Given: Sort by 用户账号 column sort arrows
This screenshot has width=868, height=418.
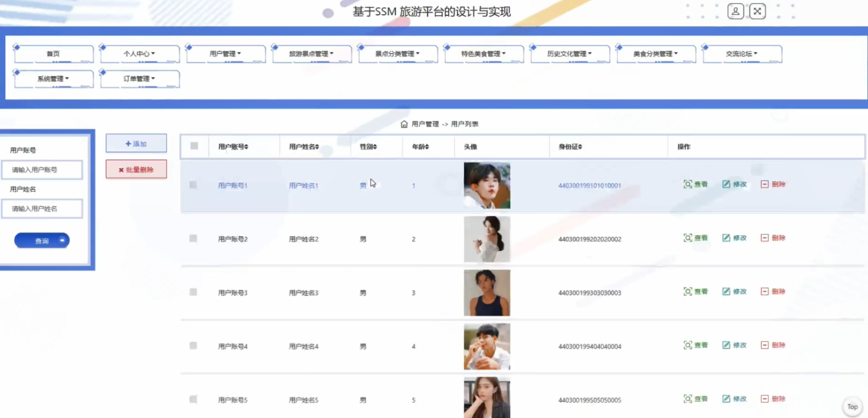Looking at the screenshot, I should tap(246, 147).
